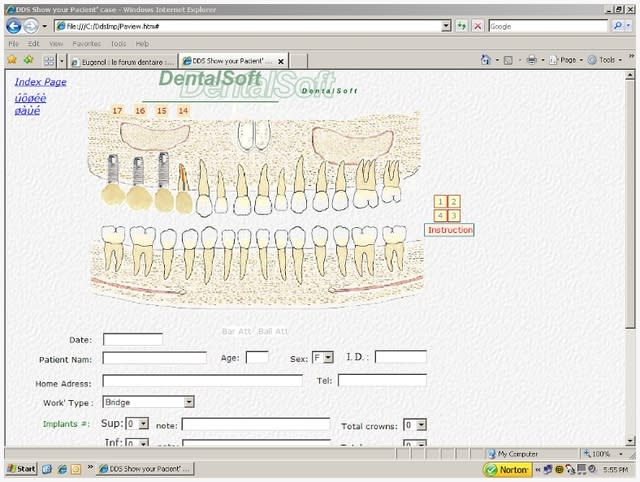Open the Index Page link

click(41, 81)
